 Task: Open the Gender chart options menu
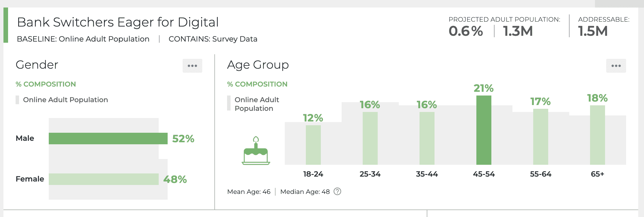click(192, 66)
